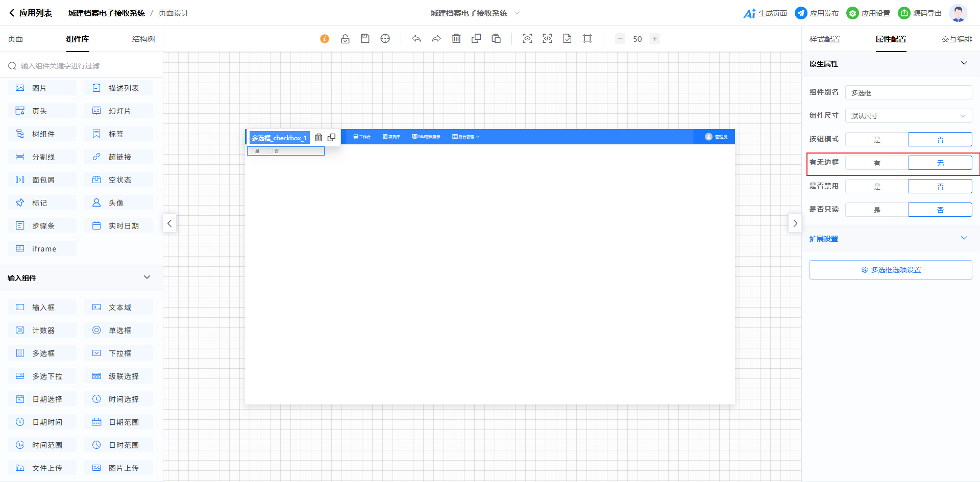Image resolution: width=980 pixels, height=482 pixels.
Task: Click the save icon in toolbar
Action: pyautogui.click(x=365, y=39)
